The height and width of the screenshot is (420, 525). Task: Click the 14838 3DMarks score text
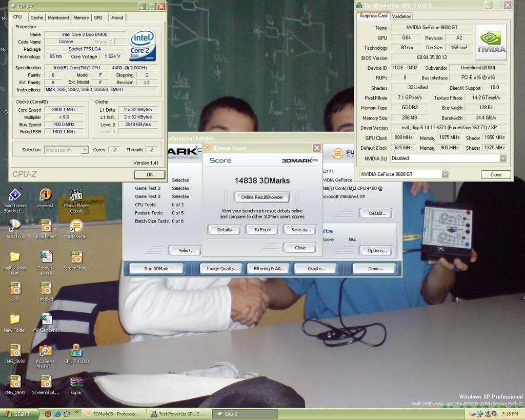(262, 181)
